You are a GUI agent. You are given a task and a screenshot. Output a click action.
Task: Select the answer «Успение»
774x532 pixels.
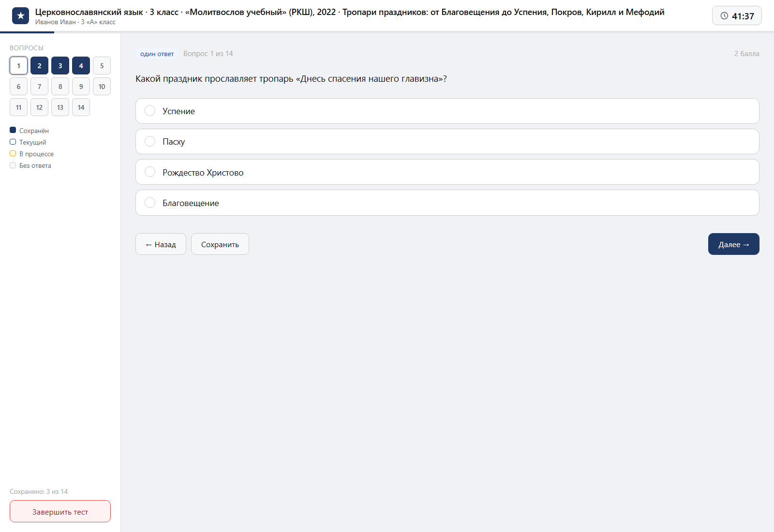447,111
